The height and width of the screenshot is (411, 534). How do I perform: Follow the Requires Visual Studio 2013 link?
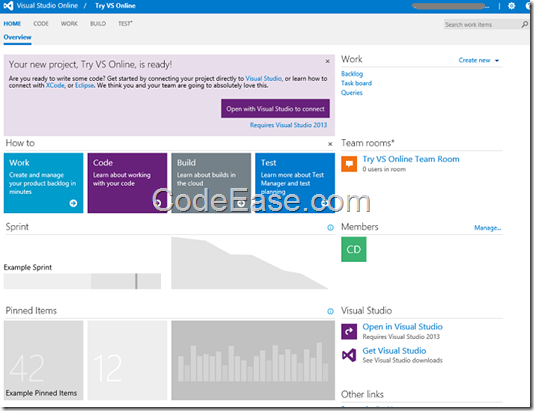pyautogui.click(x=288, y=125)
